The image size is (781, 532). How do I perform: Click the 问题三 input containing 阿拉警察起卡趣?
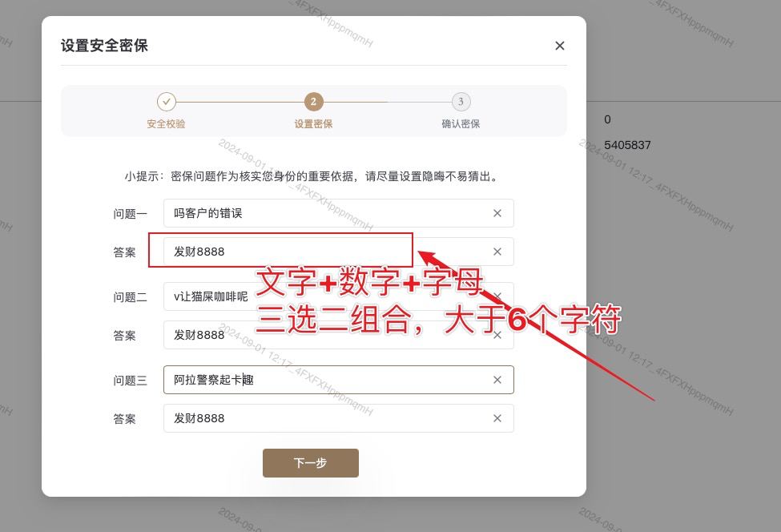[339, 380]
